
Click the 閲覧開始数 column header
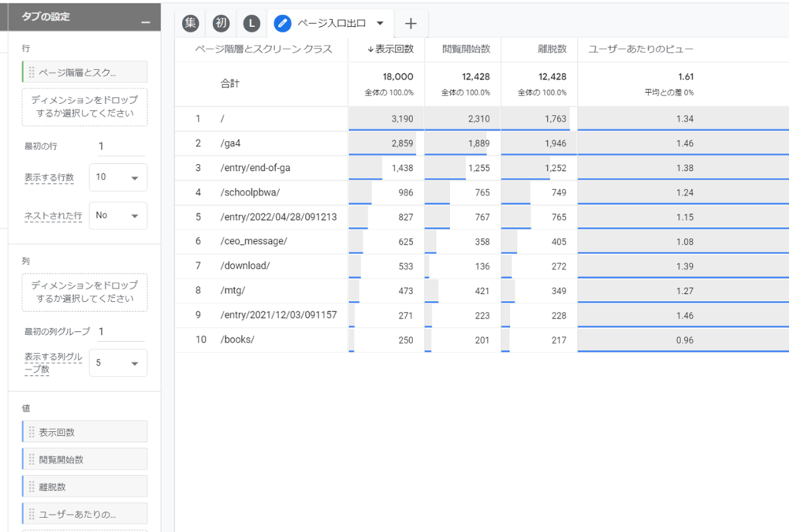(466, 49)
